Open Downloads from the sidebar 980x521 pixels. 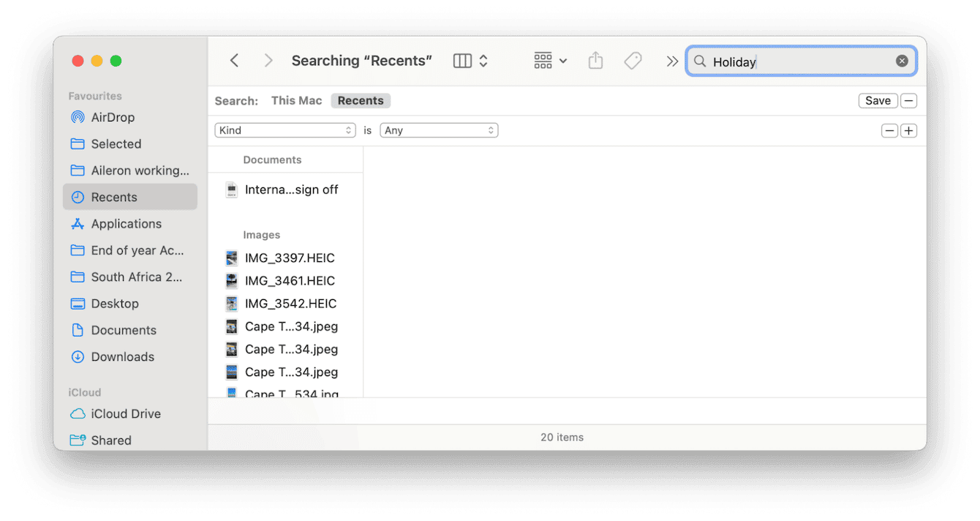tap(120, 356)
